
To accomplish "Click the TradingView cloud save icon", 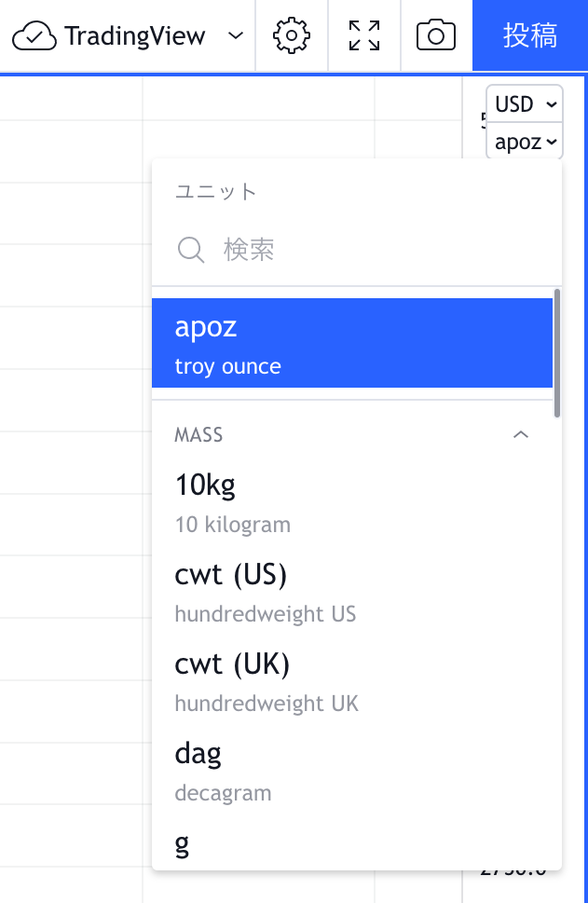I will tap(34, 36).
